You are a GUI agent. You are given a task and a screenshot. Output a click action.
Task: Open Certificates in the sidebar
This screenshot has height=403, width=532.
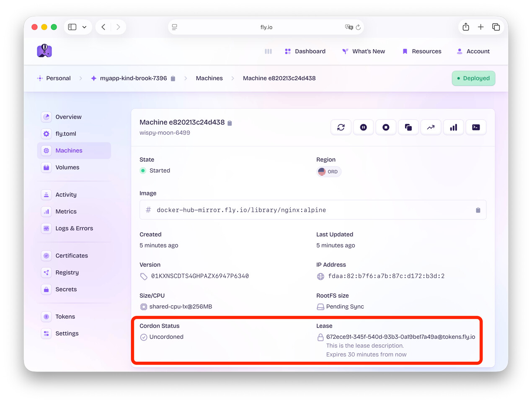tap(74, 255)
